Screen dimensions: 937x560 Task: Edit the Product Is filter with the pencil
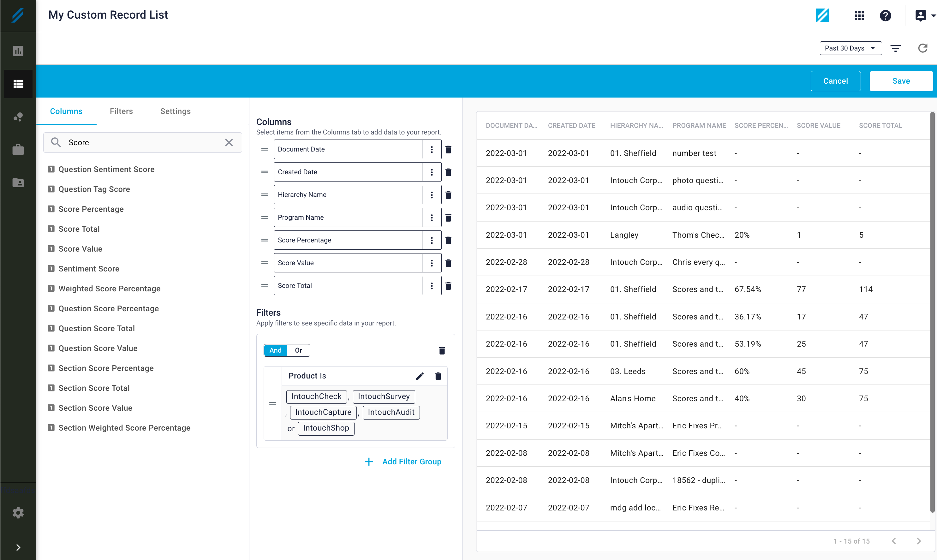420,376
